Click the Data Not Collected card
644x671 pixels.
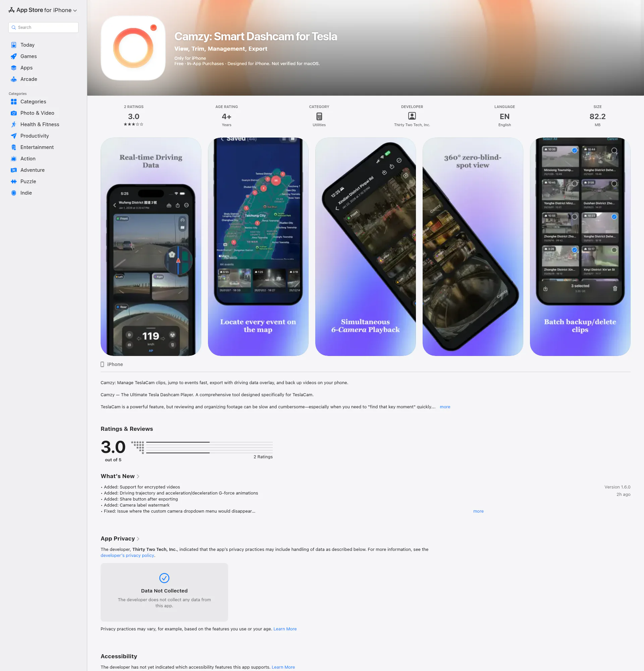pyautogui.click(x=164, y=592)
